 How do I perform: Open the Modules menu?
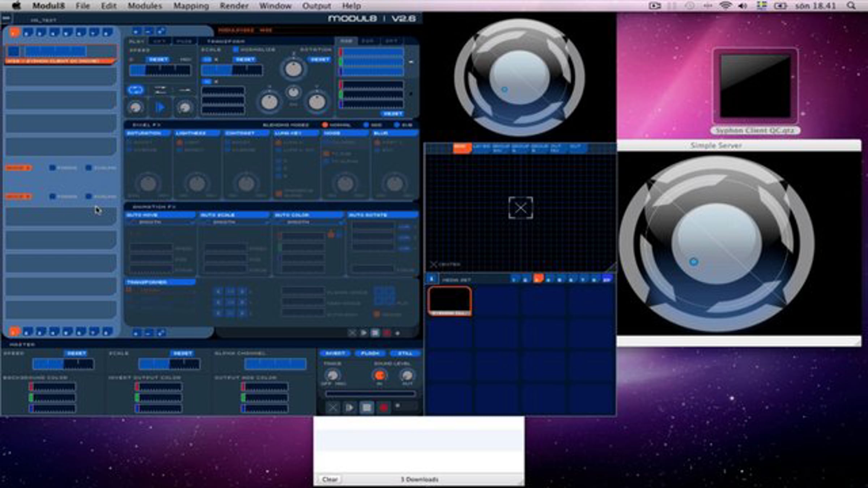coord(145,6)
